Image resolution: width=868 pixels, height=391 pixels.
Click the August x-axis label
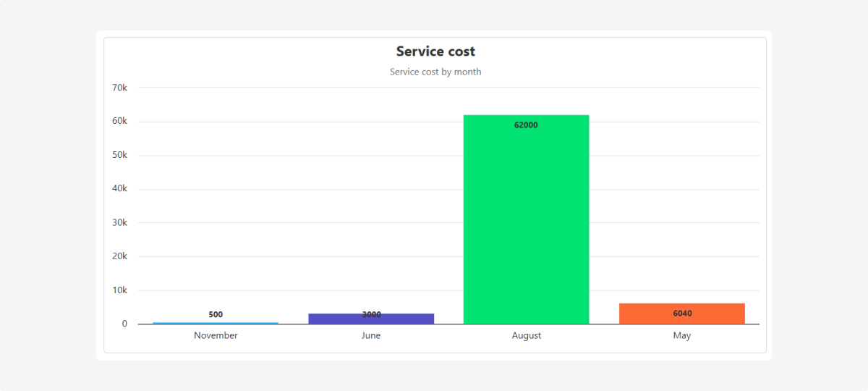[526, 336]
